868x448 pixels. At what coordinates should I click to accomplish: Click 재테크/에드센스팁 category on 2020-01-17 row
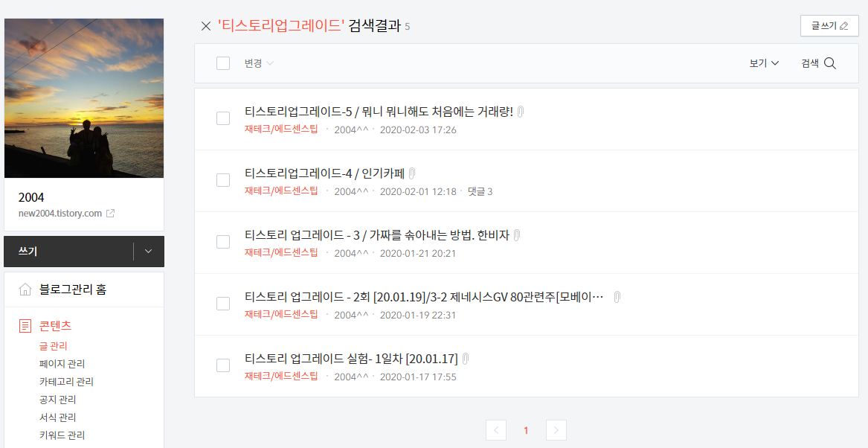[x=281, y=377]
